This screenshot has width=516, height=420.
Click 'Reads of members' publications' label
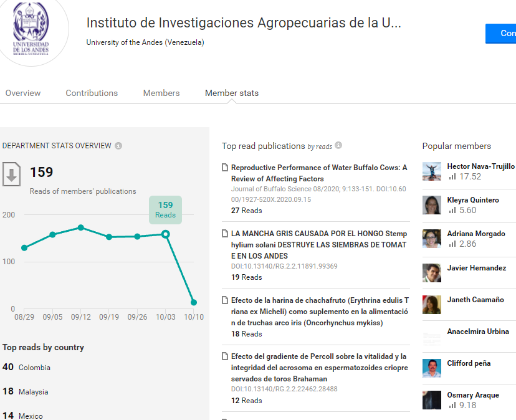[x=83, y=191]
